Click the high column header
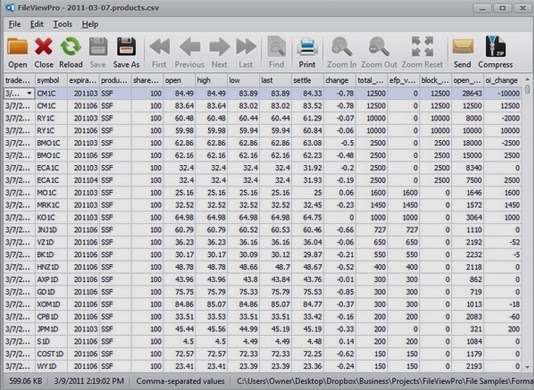The width and height of the screenshot is (534, 390). tap(211, 80)
